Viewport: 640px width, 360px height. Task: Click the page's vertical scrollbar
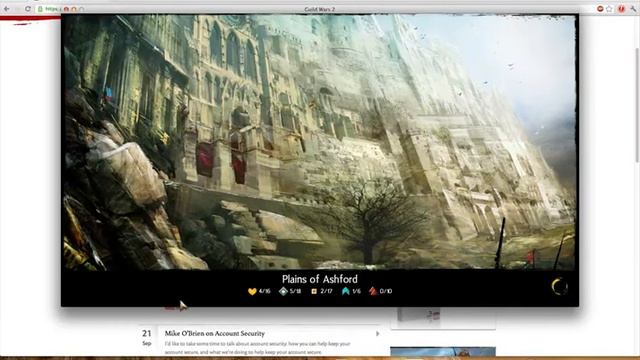(x=637, y=106)
